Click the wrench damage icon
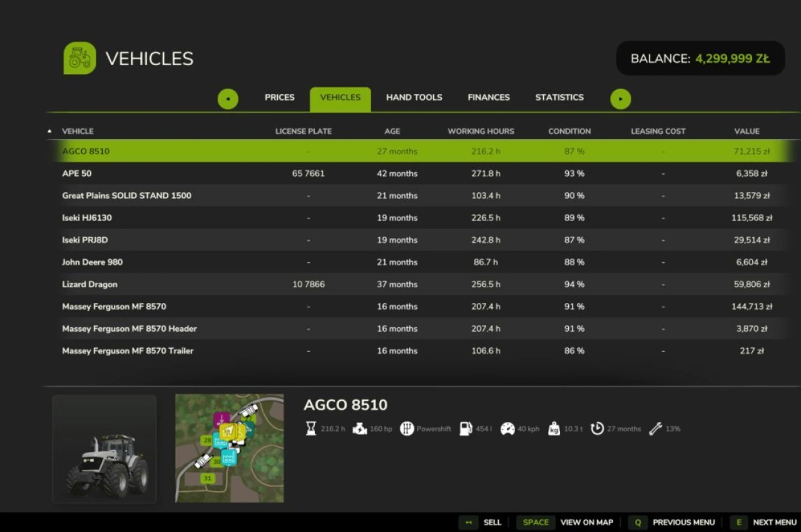 655,429
